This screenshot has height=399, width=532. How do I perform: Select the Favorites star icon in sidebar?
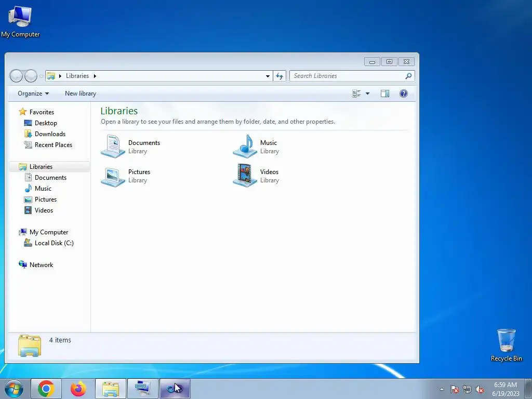pyautogui.click(x=23, y=112)
